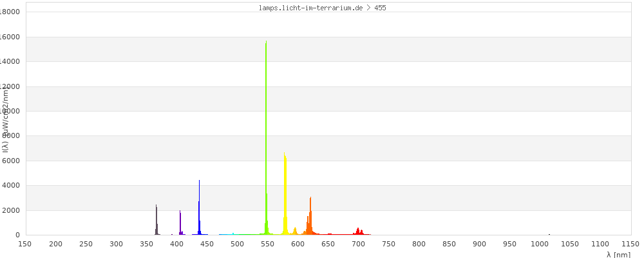Click the x-axis tick label 1150

[630, 244]
